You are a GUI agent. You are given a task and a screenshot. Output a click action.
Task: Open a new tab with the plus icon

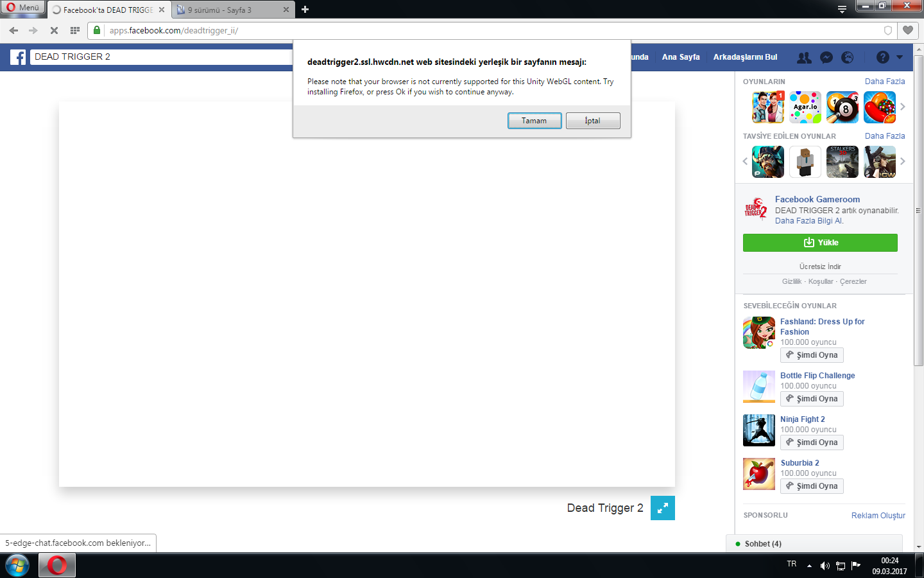coord(305,10)
